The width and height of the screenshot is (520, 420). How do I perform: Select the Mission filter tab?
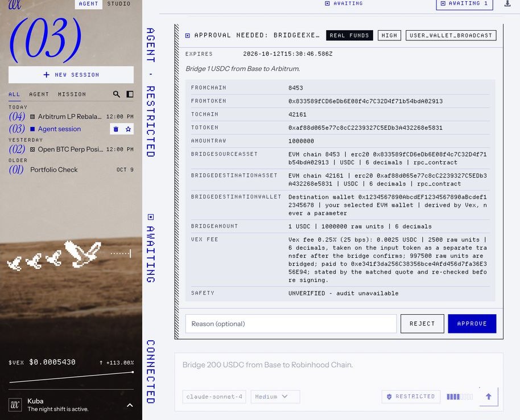point(72,94)
